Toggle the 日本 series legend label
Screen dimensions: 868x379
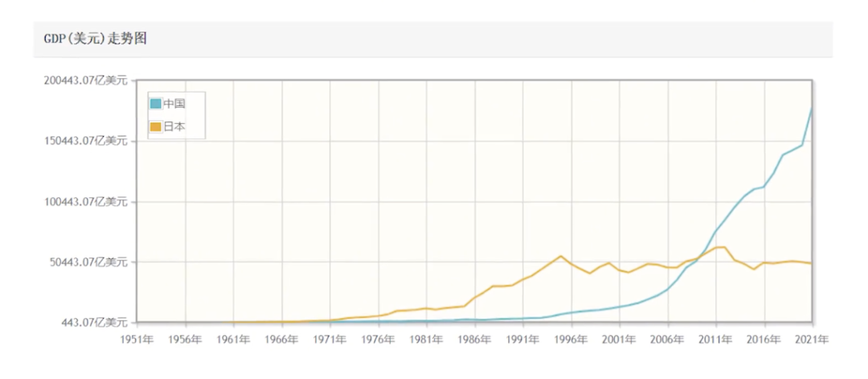pyautogui.click(x=174, y=126)
